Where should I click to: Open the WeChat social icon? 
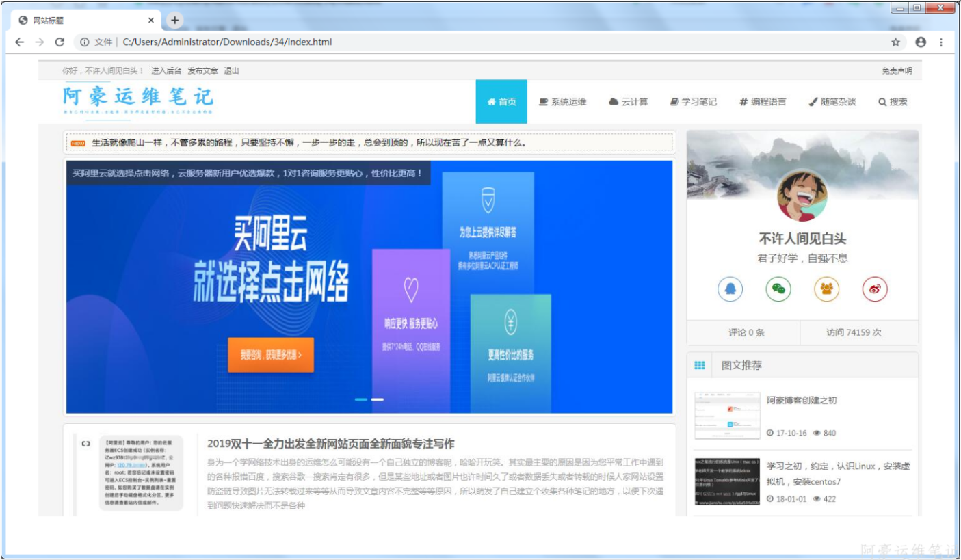pos(778,289)
